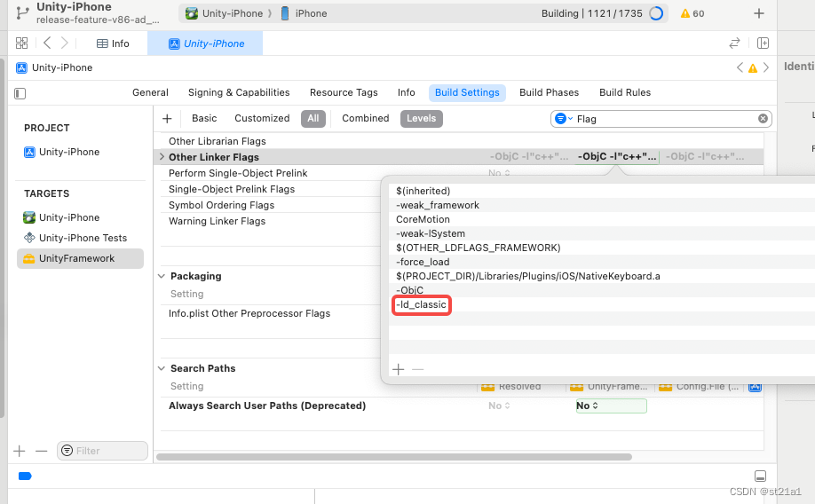The image size is (815, 504).
Task: Select the CoreMotion flag entry
Action: pos(423,219)
